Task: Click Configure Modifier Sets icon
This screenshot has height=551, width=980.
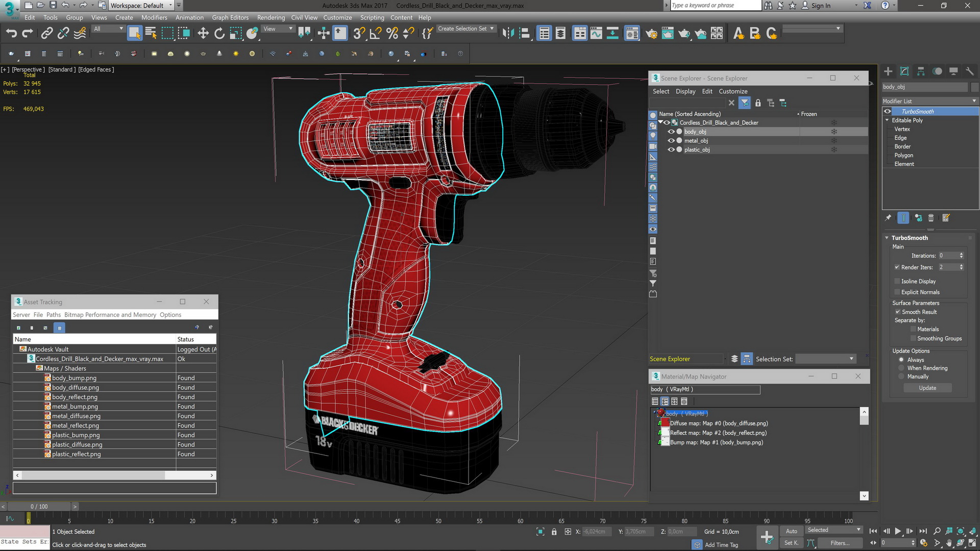Action: 946,218
